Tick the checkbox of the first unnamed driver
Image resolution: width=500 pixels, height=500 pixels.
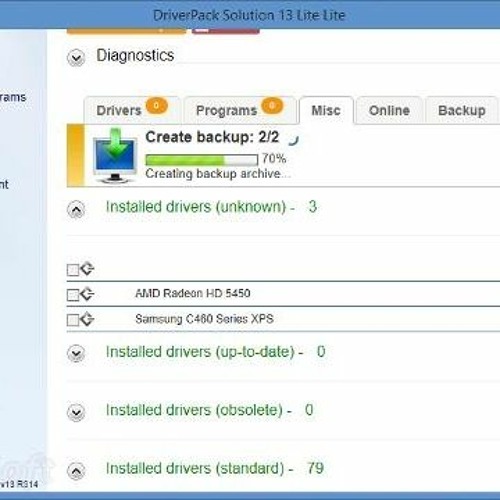(73, 270)
